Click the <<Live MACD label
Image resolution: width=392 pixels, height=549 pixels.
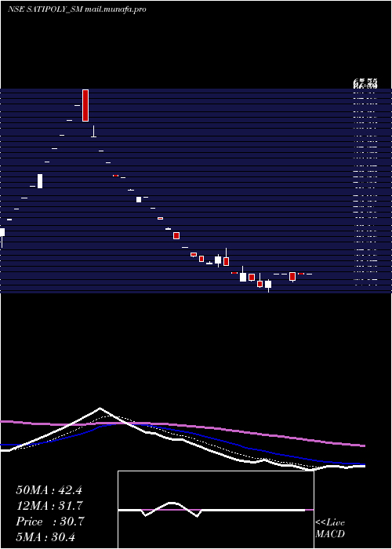point(330,528)
